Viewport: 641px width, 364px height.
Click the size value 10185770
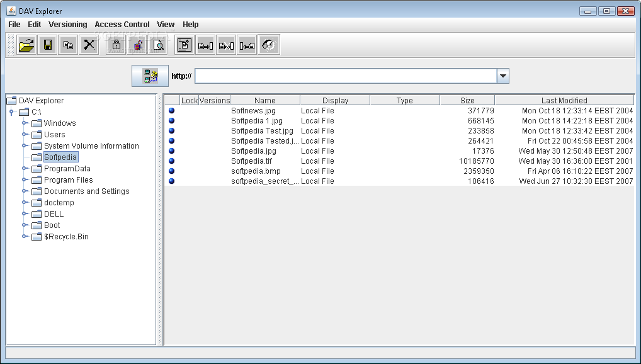[x=476, y=161]
